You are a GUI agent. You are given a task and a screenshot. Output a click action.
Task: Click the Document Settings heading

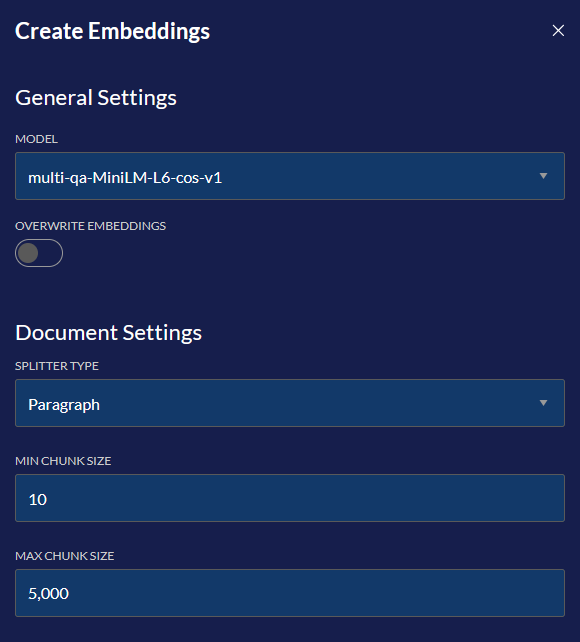[x=108, y=332]
